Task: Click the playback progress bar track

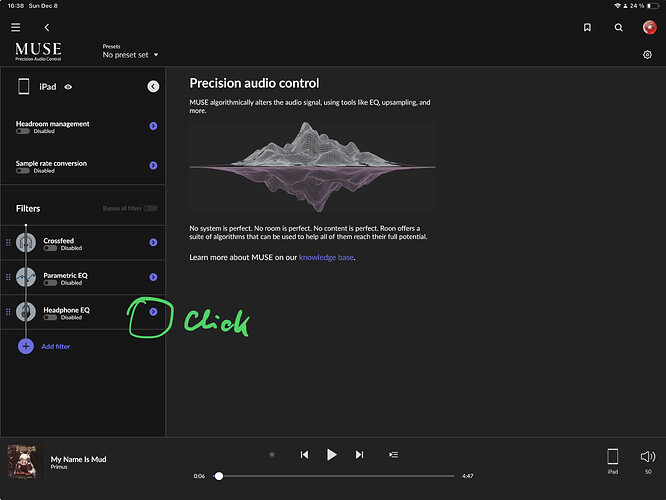Action: pos(334,476)
